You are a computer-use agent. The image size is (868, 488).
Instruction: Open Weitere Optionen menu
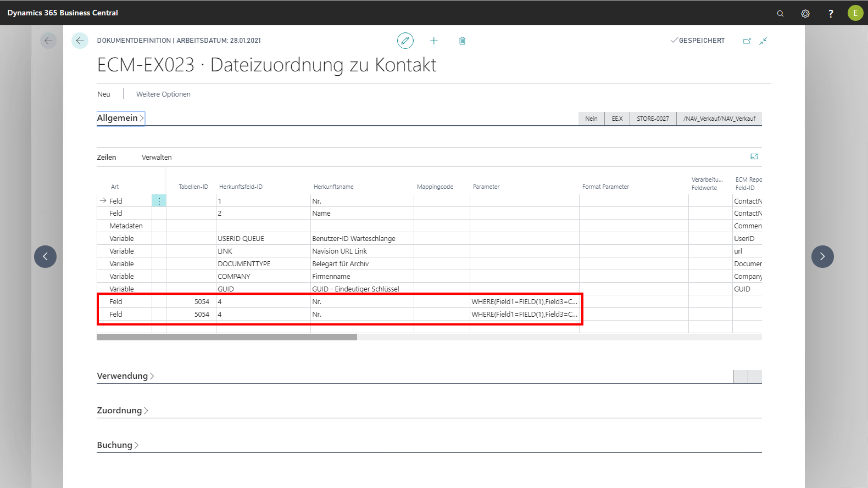(163, 94)
